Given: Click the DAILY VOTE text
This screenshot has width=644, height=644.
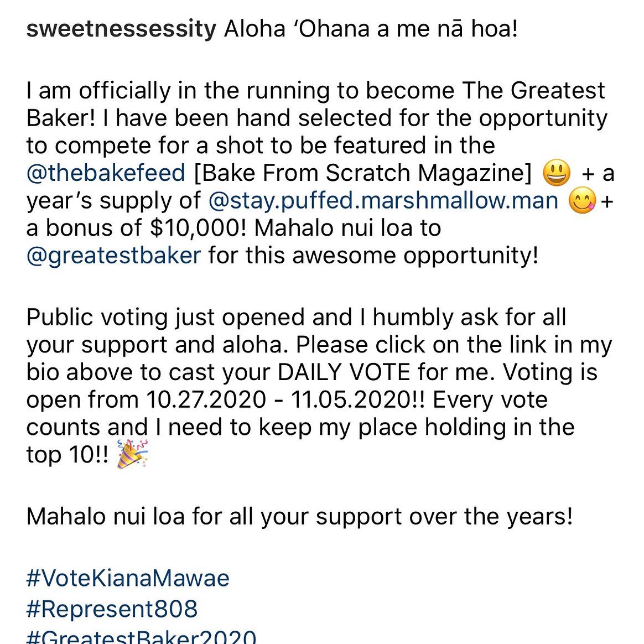Looking at the screenshot, I should click(344, 372).
